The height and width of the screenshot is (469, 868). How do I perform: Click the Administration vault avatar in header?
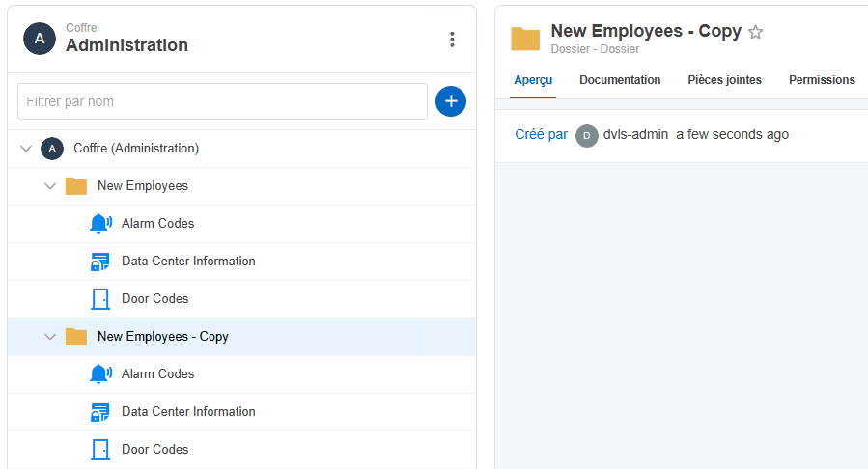[x=40, y=39]
